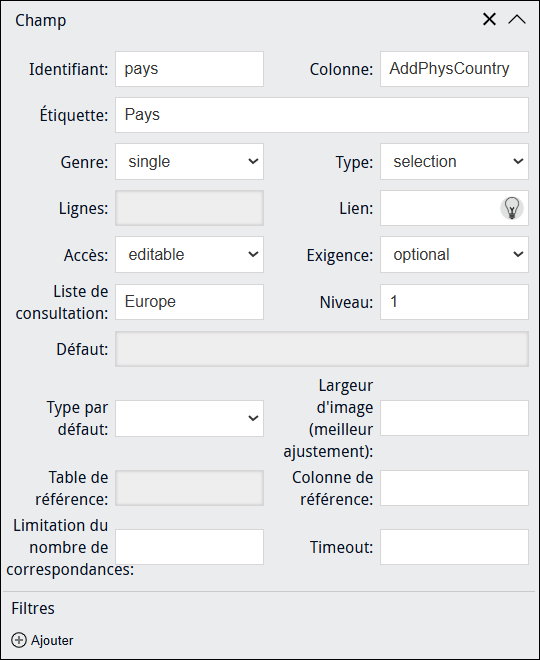Viewport: 540px width, 660px height.
Task: Click the Niveau field containing 1
Action: point(454,302)
